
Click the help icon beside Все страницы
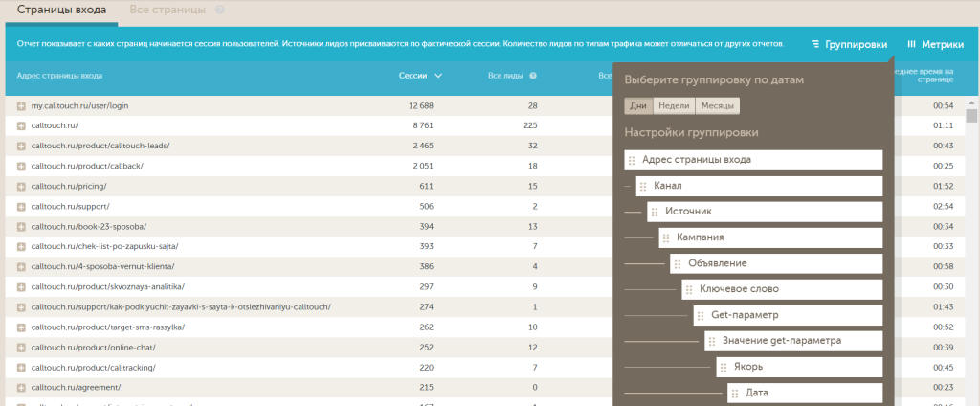point(220,10)
